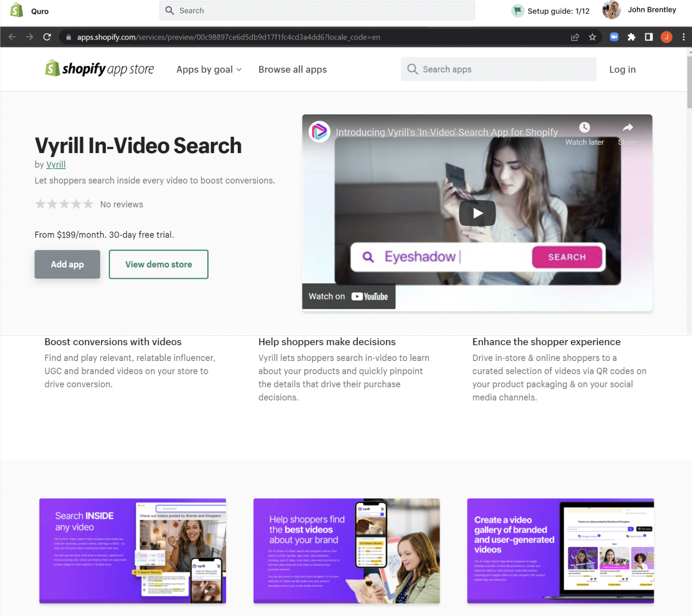Open John Brentley's profile avatar

tap(611, 10)
